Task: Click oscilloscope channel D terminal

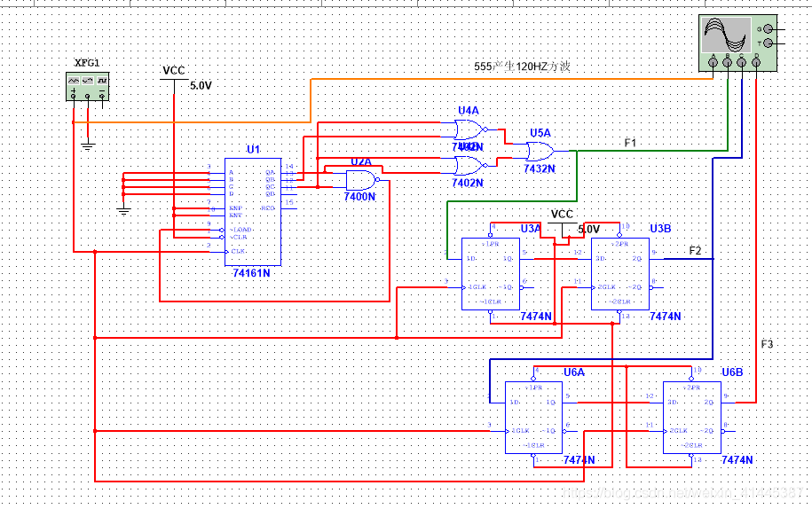Action: click(756, 63)
